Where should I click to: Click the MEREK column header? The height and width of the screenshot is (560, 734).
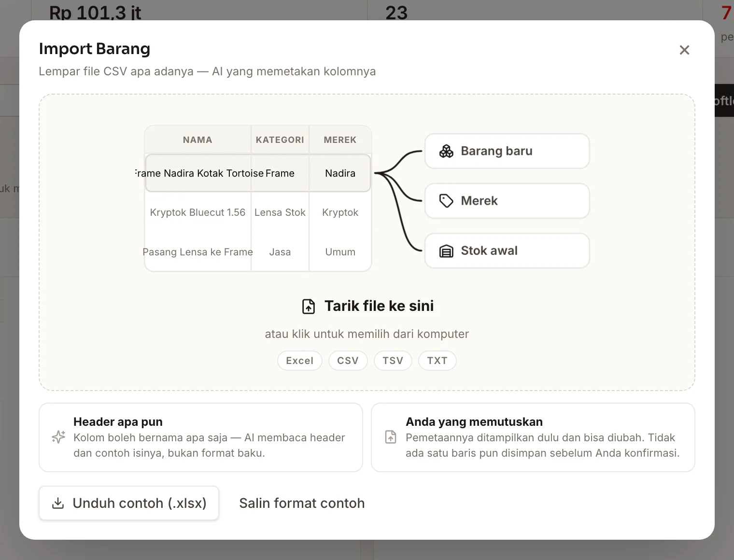[340, 140]
